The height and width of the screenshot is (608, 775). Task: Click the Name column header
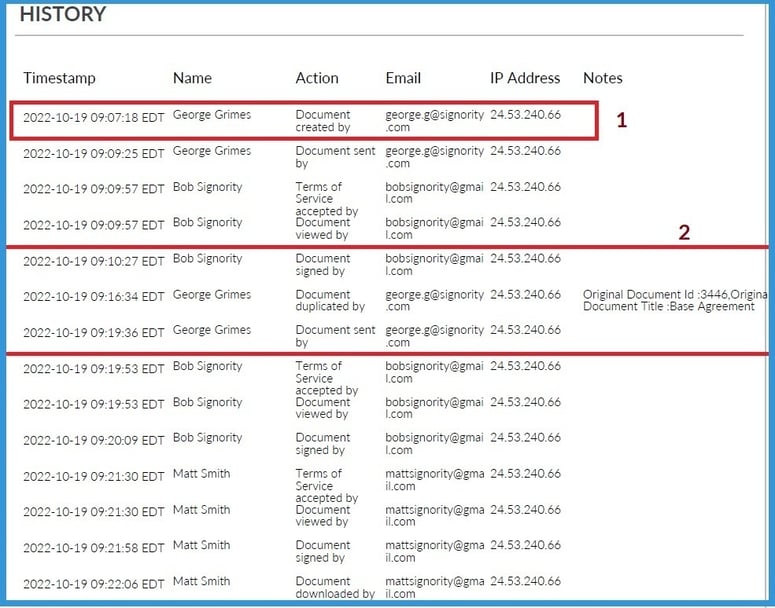point(193,78)
